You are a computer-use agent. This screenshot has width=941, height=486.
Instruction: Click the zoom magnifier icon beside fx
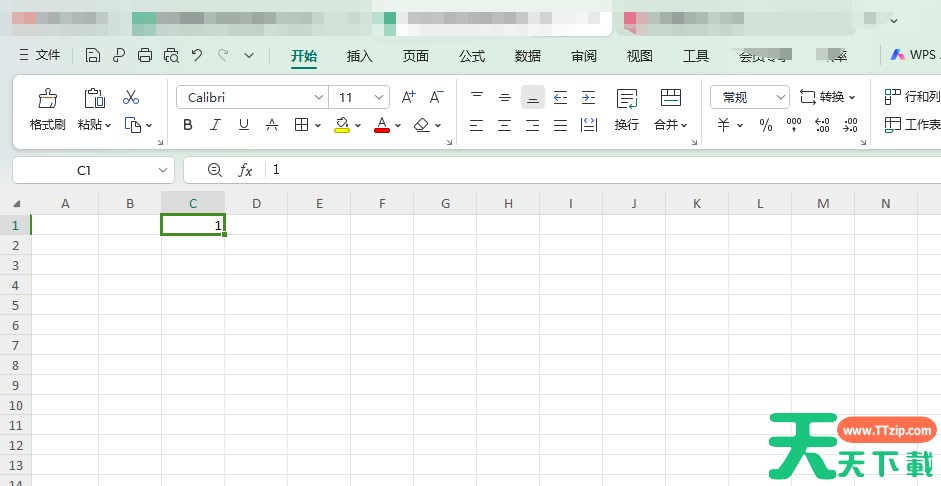214,170
